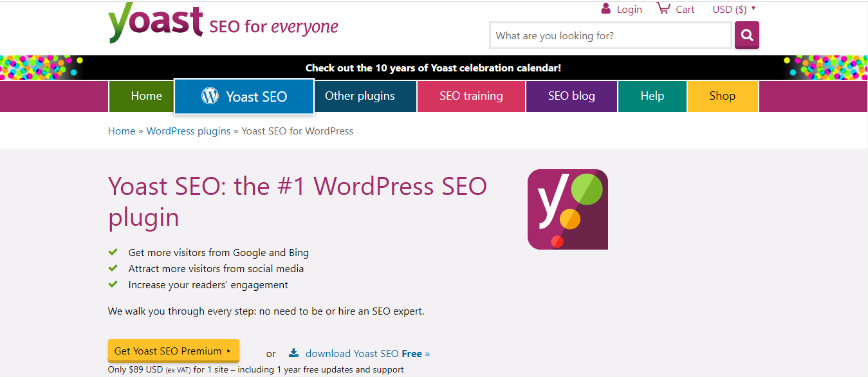Open the Shop menu item
Image resolution: width=868 pixels, height=377 pixels.
tap(723, 96)
